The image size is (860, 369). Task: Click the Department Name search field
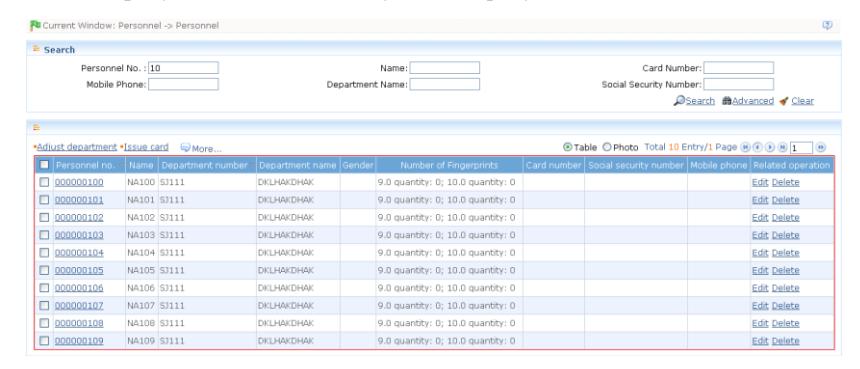tap(444, 84)
